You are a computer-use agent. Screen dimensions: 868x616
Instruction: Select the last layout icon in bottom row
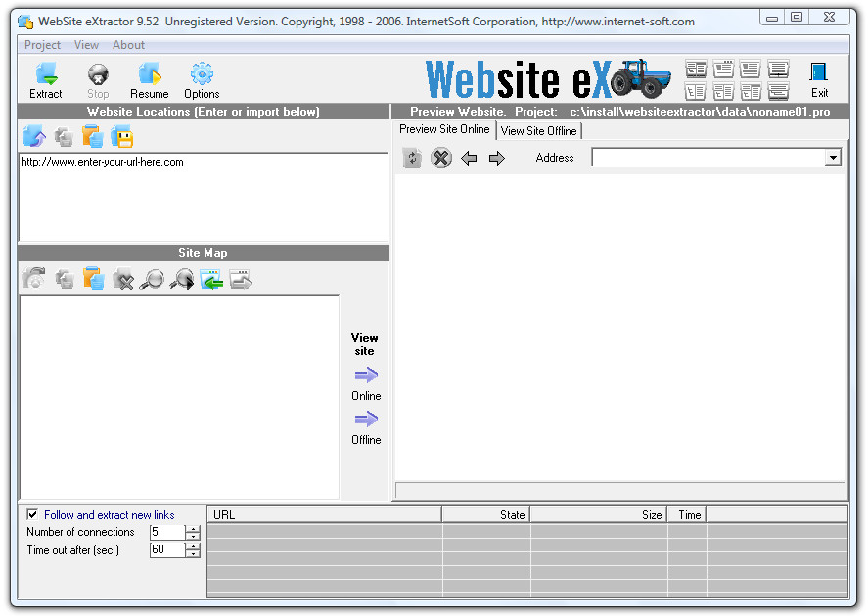pyautogui.click(x=778, y=91)
